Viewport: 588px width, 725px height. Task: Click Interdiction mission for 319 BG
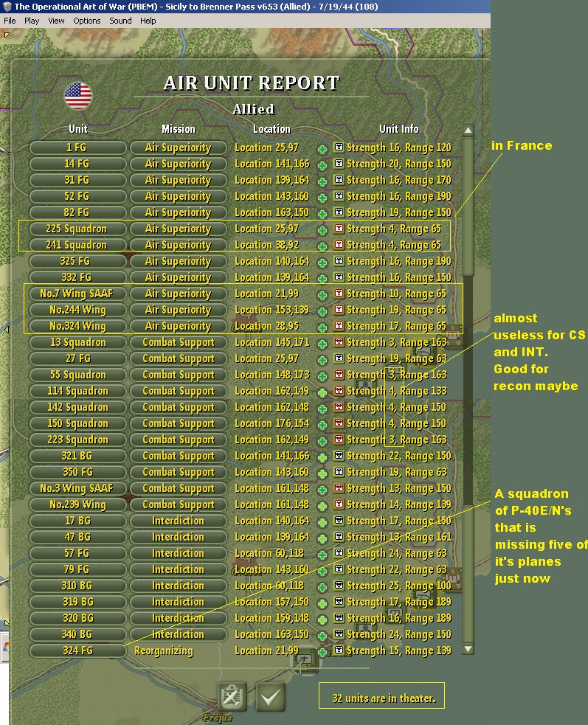pyautogui.click(x=178, y=602)
